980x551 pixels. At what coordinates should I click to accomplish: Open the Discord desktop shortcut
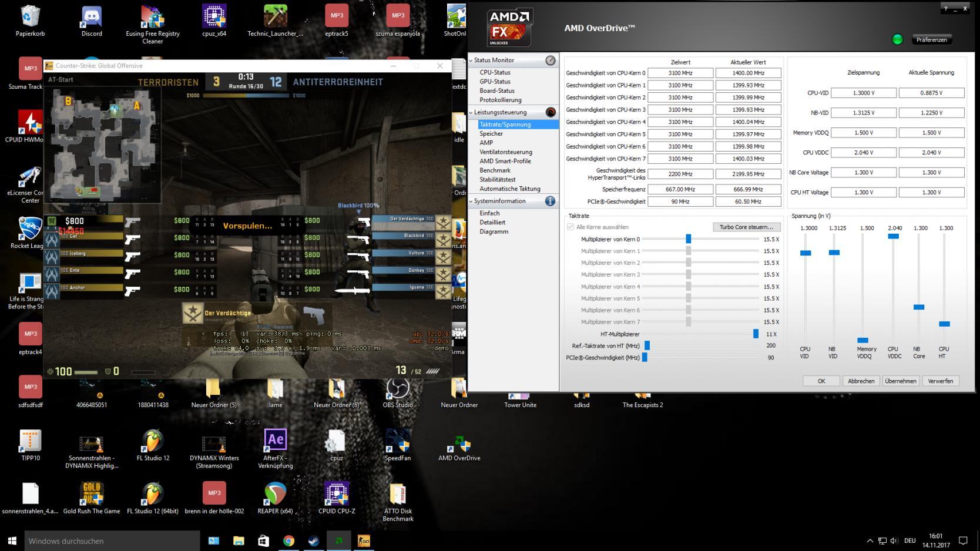click(92, 21)
